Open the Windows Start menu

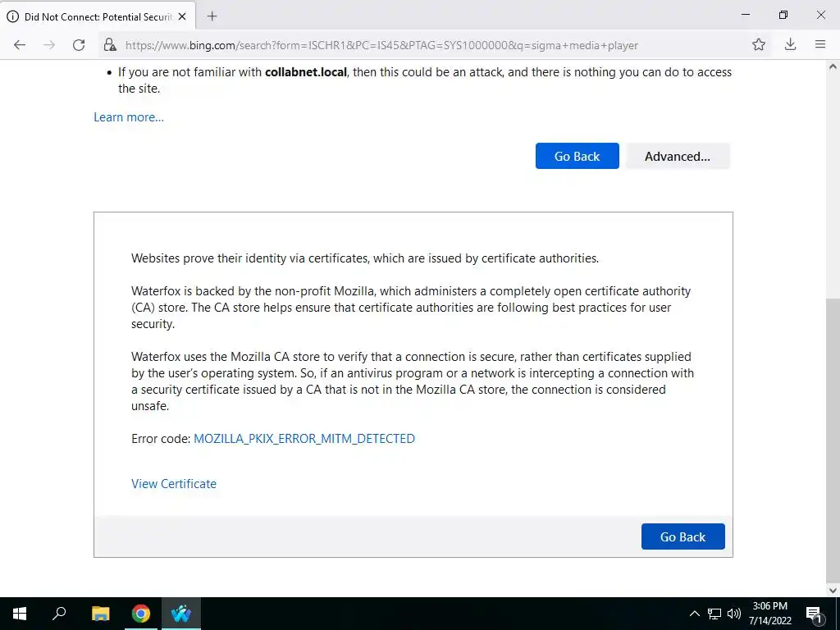[x=20, y=614]
